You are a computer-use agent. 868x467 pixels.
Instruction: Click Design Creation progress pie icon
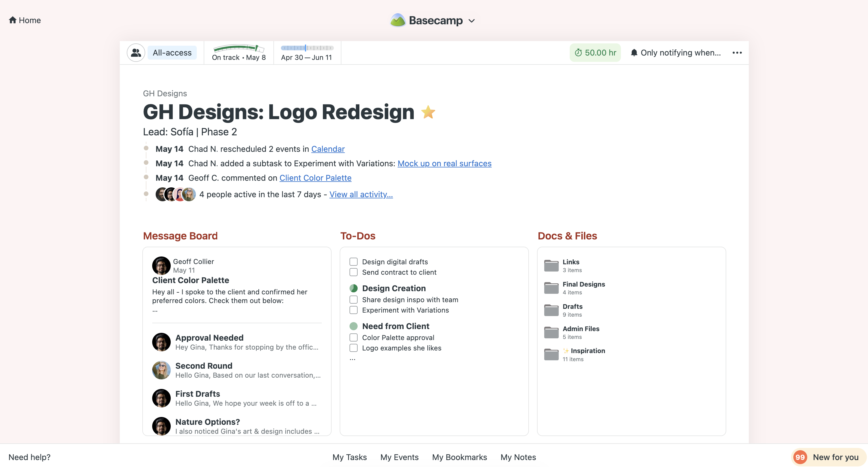354,288
